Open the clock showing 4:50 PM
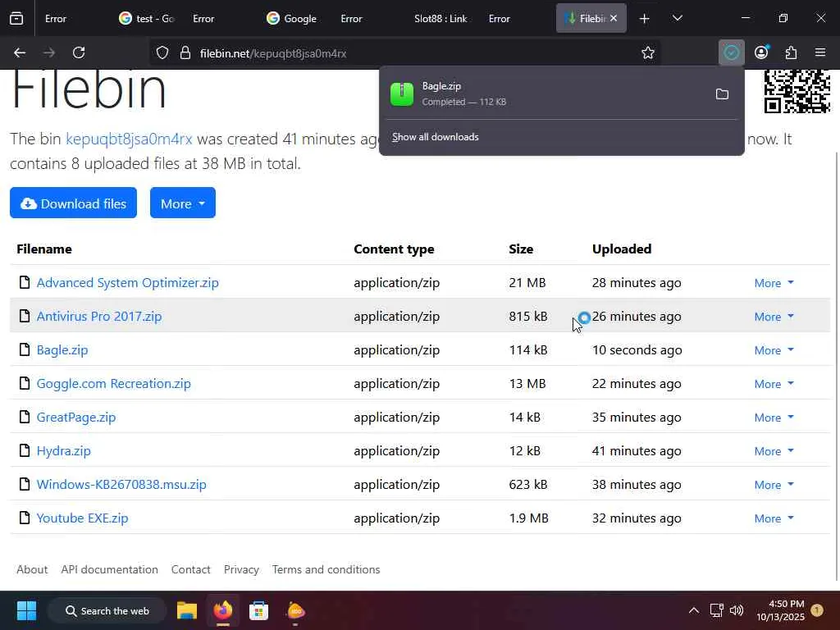The image size is (840, 630). coord(780,610)
